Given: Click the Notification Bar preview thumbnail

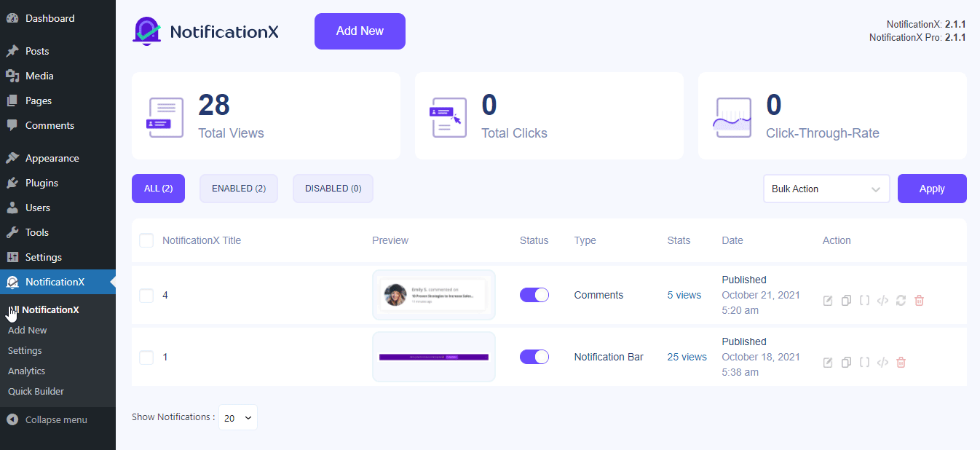Looking at the screenshot, I should [x=434, y=357].
